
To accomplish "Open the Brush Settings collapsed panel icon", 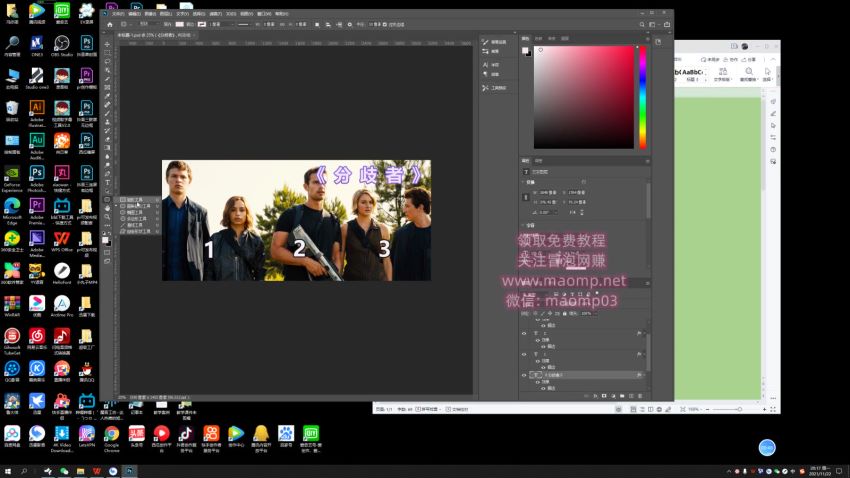I will tap(485, 42).
